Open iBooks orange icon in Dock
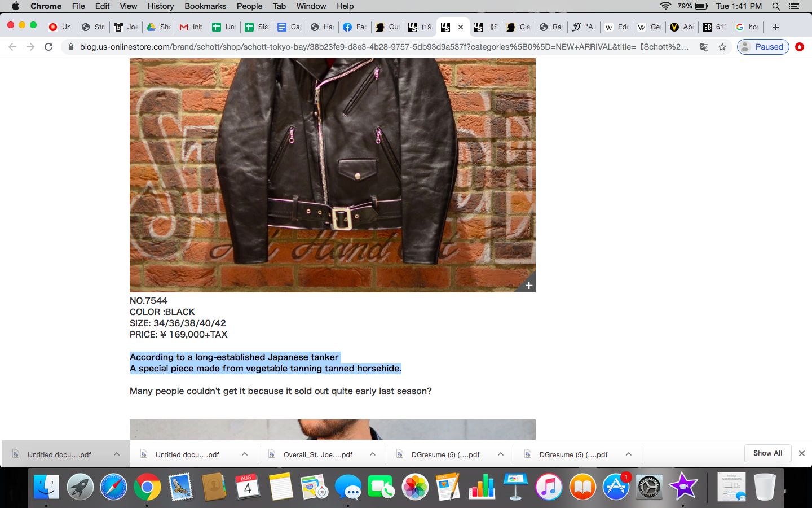The height and width of the screenshot is (508, 812). click(582, 487)
